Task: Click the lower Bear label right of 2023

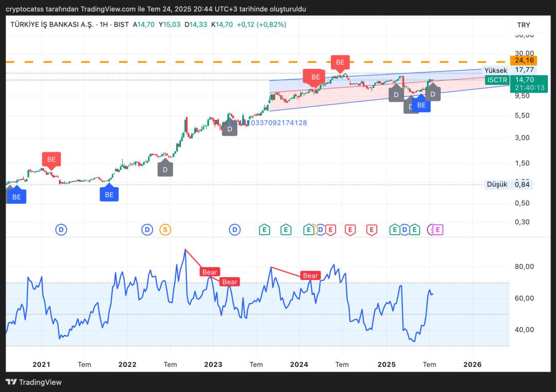Action: (x=230, y=282)
